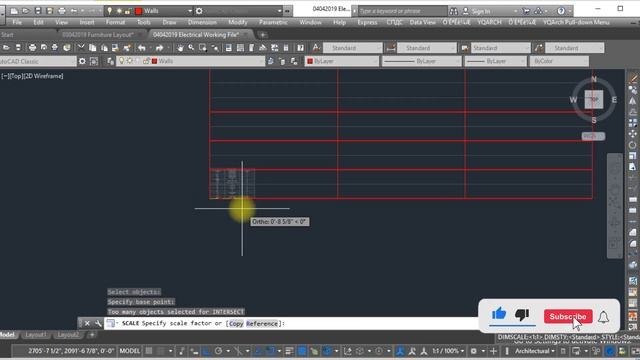Toggle lineweight display in the status bar
640x360 pixels.
coord(289,351)
